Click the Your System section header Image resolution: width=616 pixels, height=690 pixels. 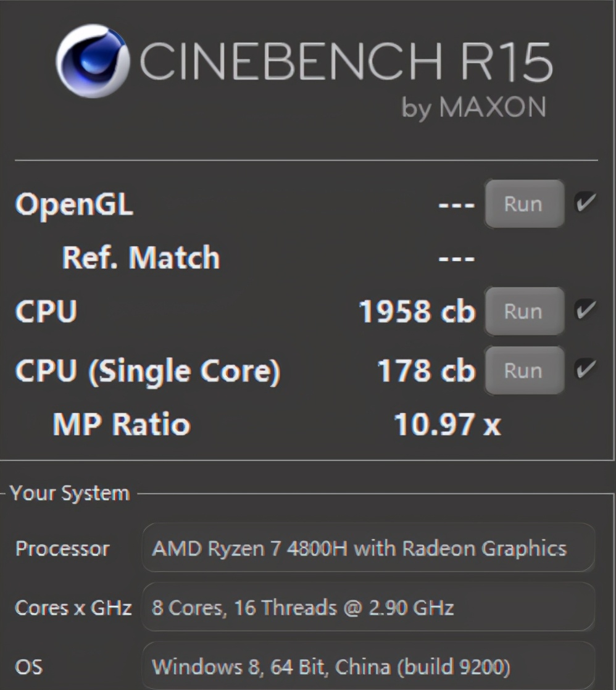(70, 493)
